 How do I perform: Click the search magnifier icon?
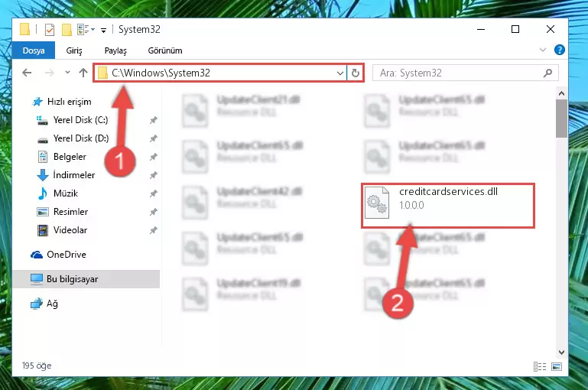547,73
